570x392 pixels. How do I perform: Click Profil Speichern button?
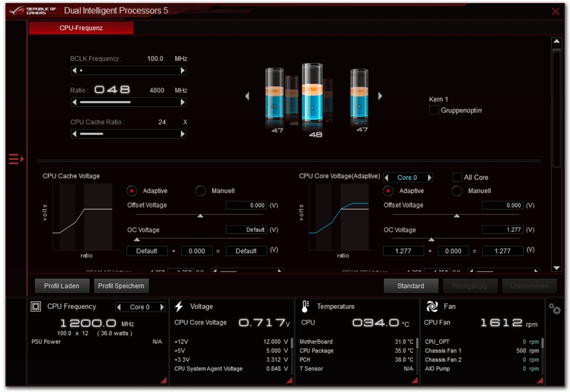tap(121, 286)
